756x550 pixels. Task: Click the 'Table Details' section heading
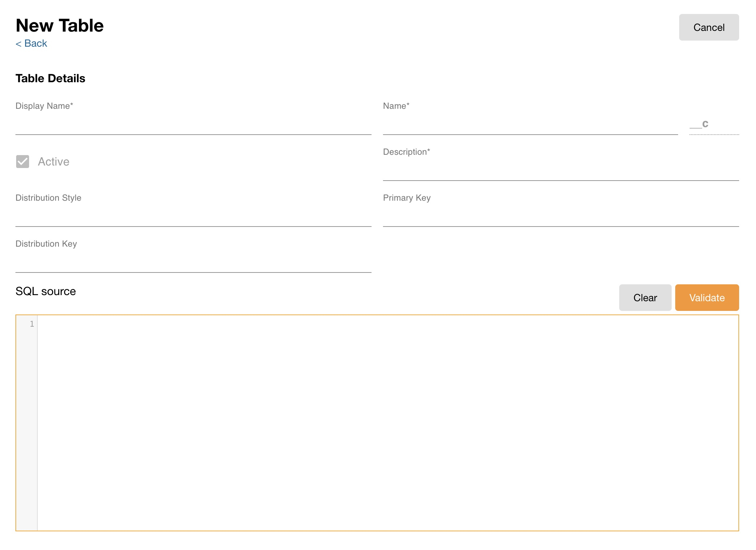[x=50, y=78]
